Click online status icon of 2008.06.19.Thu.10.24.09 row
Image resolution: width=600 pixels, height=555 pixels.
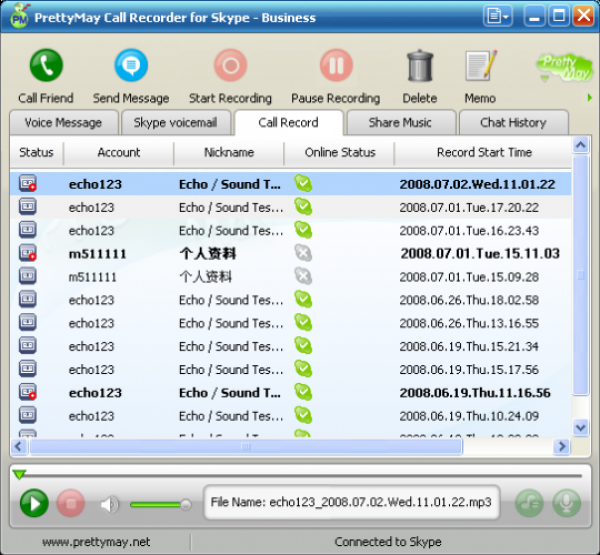coord(303,415)
